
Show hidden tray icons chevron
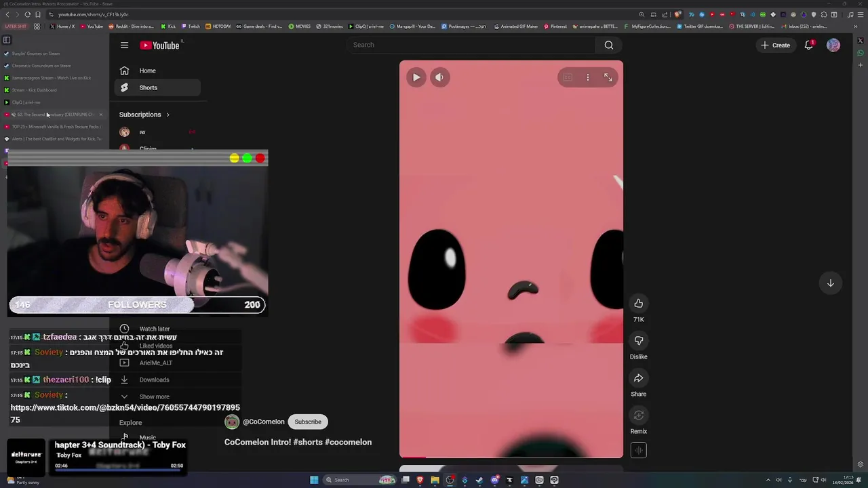coord(768,480)
